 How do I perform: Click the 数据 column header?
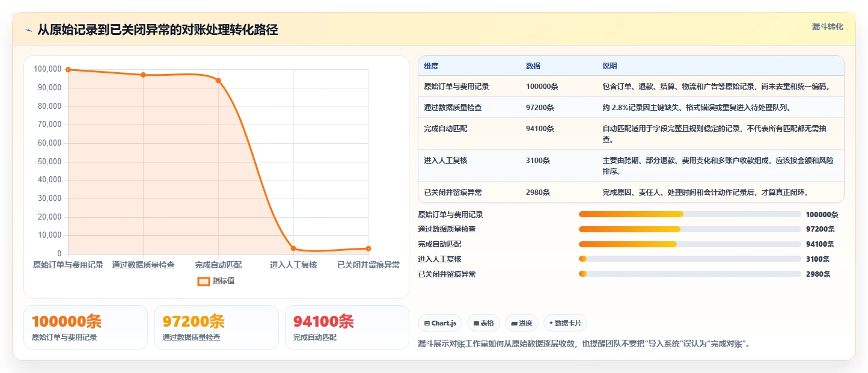pos(533,66)
